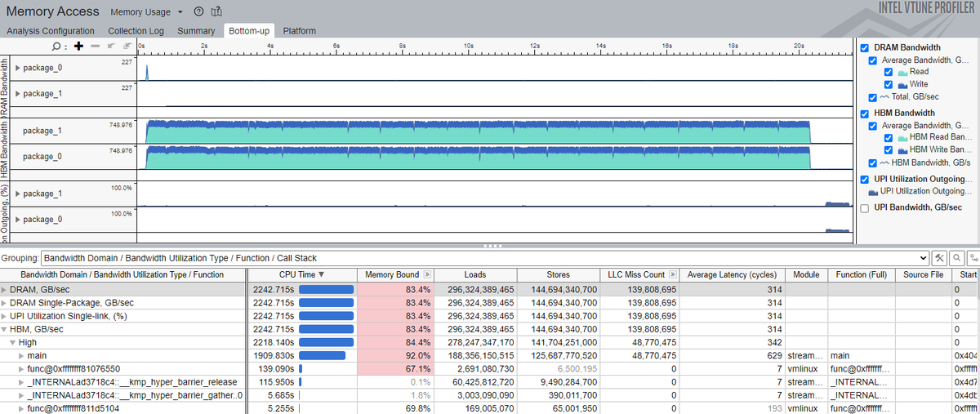
Task: Expand the DRAM, GB/sec grid row
Action: [x=4, y=290]
